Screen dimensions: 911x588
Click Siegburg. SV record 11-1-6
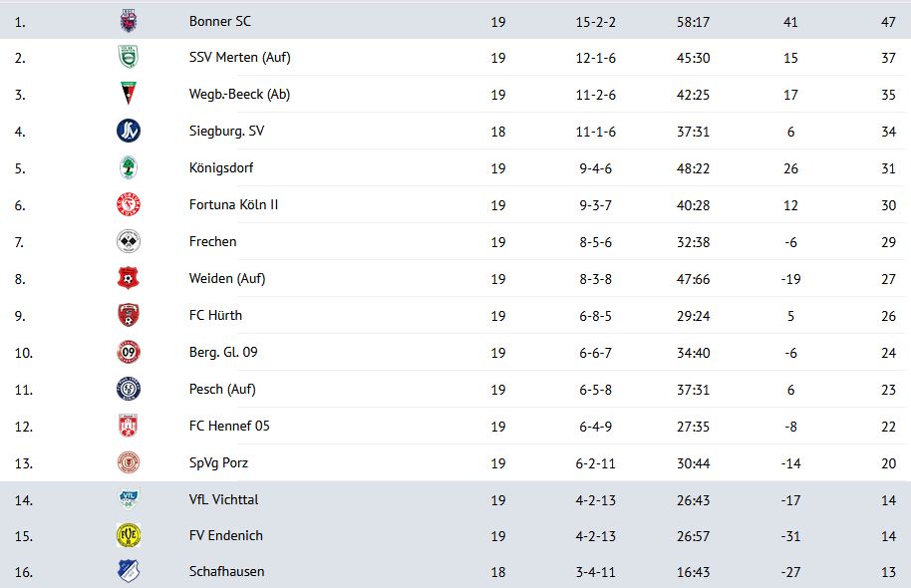[595, 132]
